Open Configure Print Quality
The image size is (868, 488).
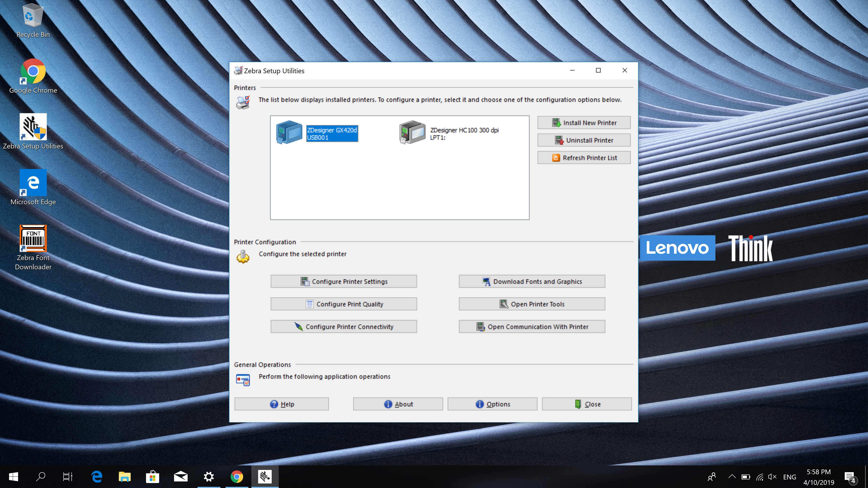pyautogui.click(x=344, y=304)
